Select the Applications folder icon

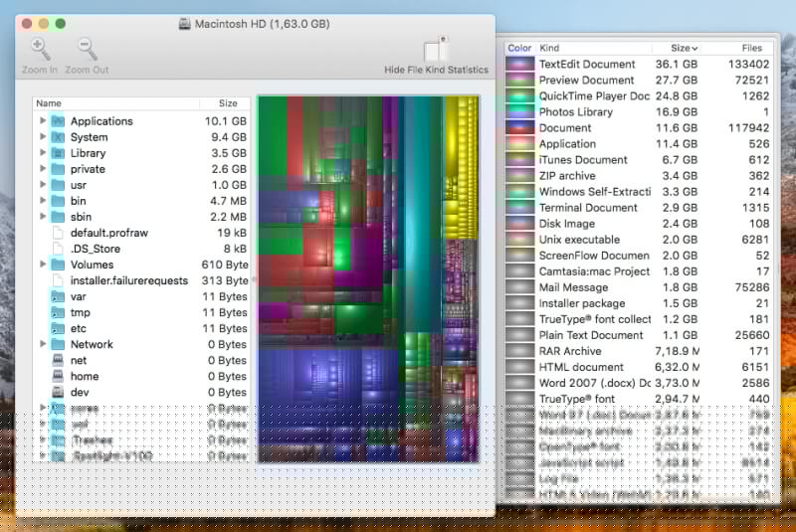(x=58, y=121)
